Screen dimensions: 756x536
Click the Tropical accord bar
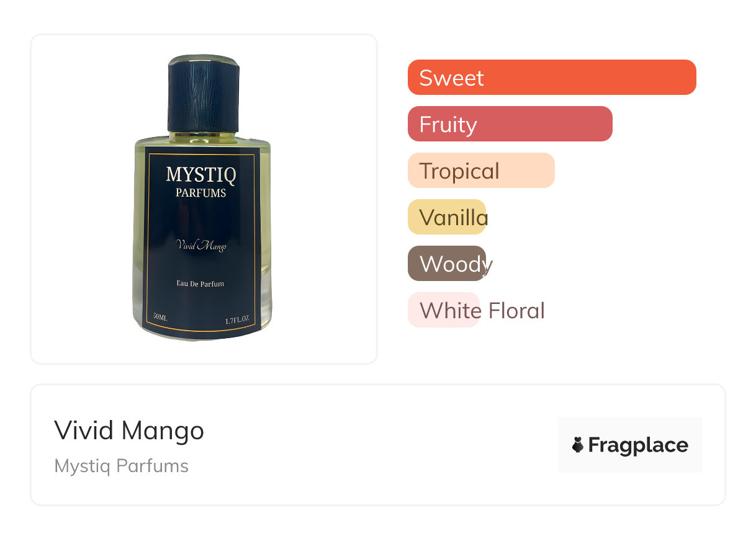(480, 171)
